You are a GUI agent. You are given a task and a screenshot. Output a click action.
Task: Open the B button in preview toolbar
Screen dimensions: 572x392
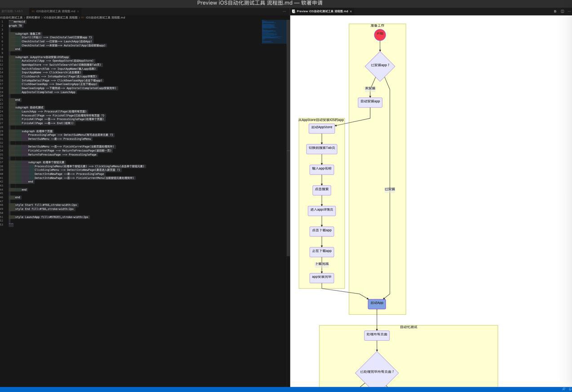pyautogui.click(x=555, y=11)
